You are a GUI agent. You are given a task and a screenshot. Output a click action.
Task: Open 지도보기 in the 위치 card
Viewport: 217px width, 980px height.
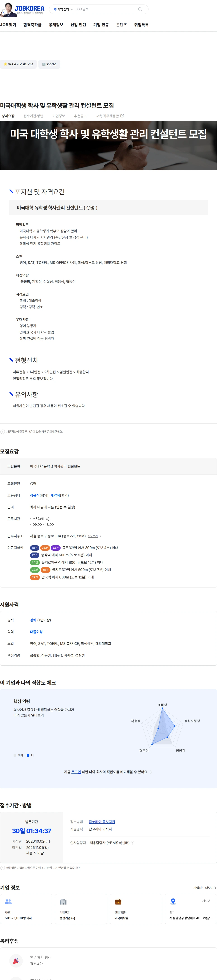tap(207, 901)
